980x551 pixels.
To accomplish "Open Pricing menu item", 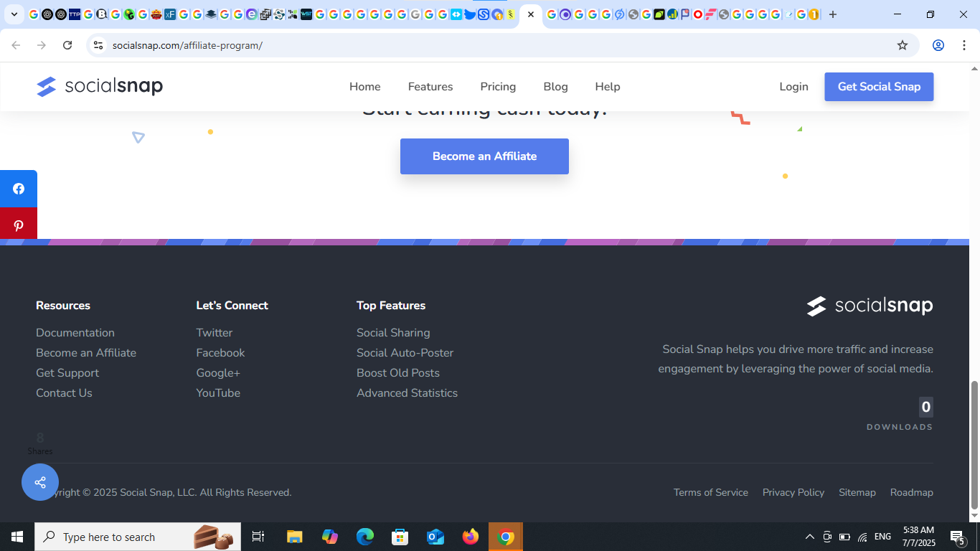I will coord(498,87).
